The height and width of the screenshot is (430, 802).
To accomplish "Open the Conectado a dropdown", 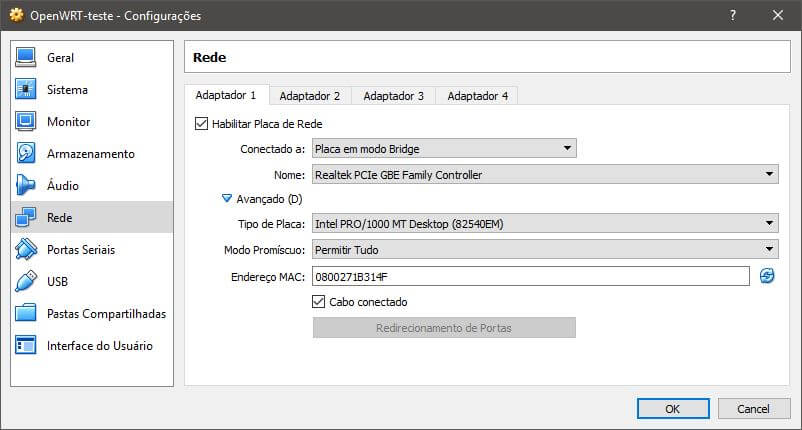I will 444,148.
